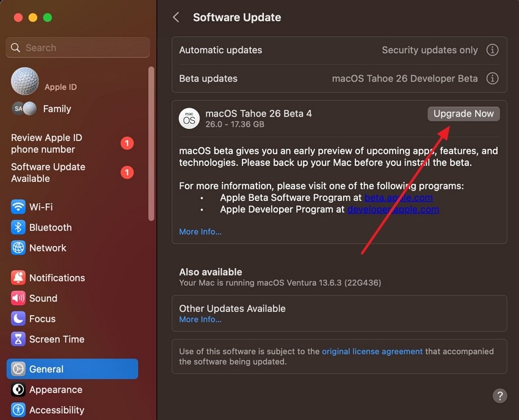Click the Family avatars icon
This screenshot has height=420, width=519.
[x=24, y=109]
